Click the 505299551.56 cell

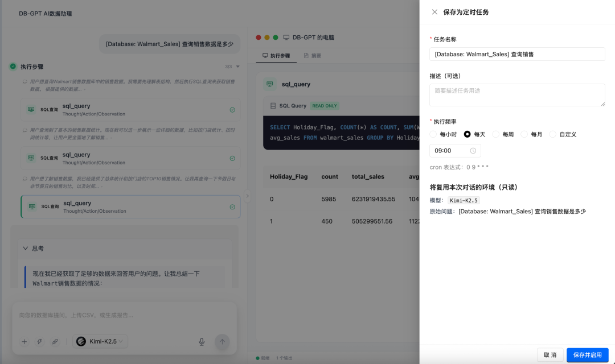tap(372, 221)
